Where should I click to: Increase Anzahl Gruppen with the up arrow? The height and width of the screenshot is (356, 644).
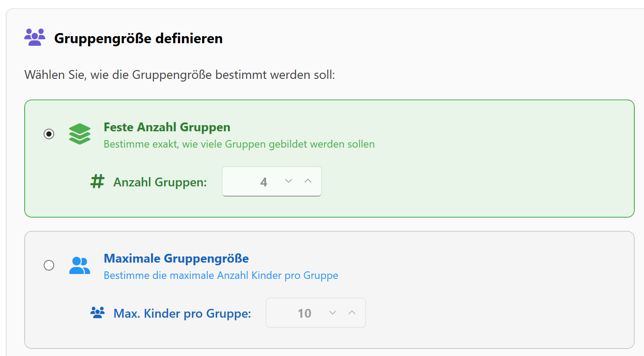(308, 181)
